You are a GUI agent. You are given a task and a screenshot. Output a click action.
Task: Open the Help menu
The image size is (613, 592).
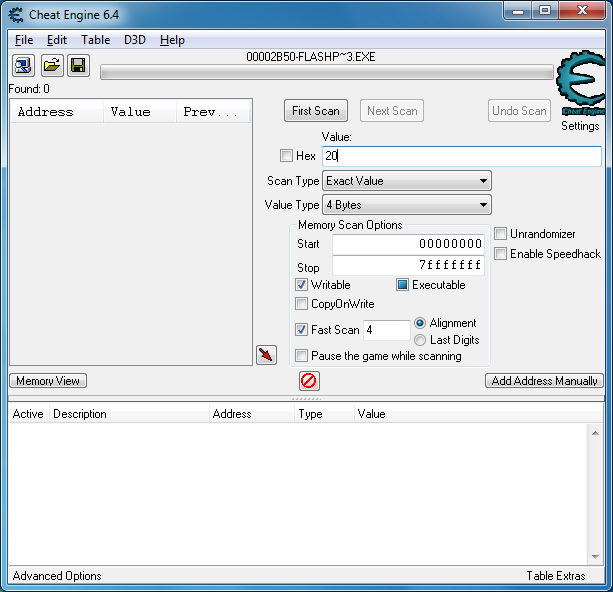[x=172, y=40]
